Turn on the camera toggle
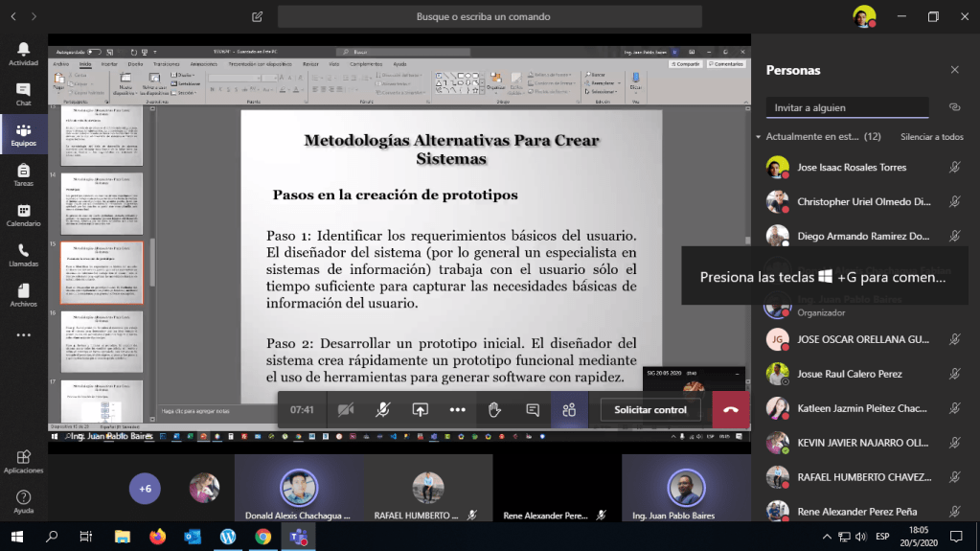The image size is (980, 551). (x=345, y=409)
